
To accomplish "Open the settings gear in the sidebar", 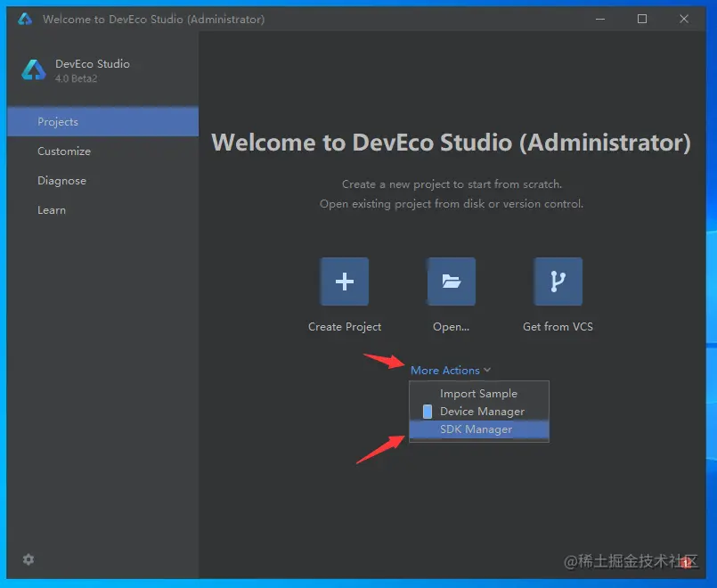I will [x=29, y=559].
